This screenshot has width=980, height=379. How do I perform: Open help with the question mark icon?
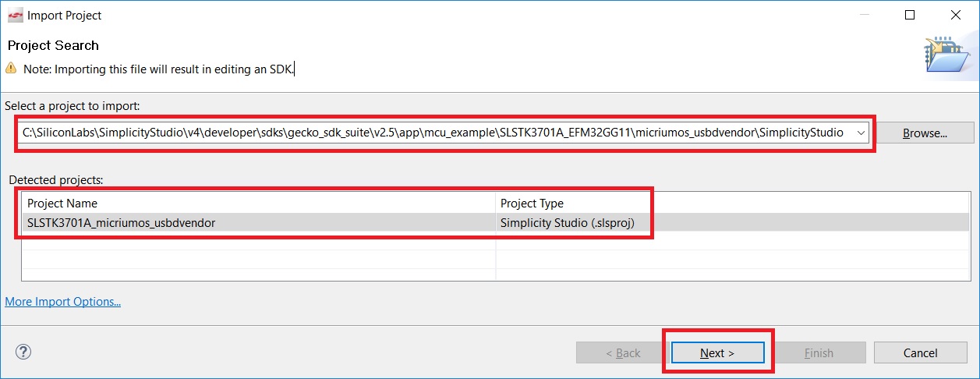[x=23, y=352]
